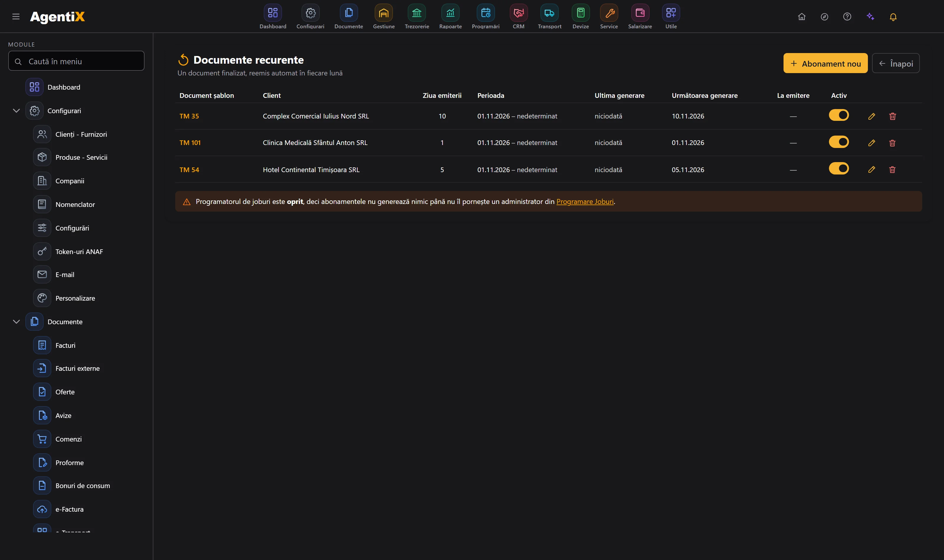This screenshot has height=560, width=944.
Task: Click client Hotel Continental Timișoara SRL
Action: [x=311, y=170]
